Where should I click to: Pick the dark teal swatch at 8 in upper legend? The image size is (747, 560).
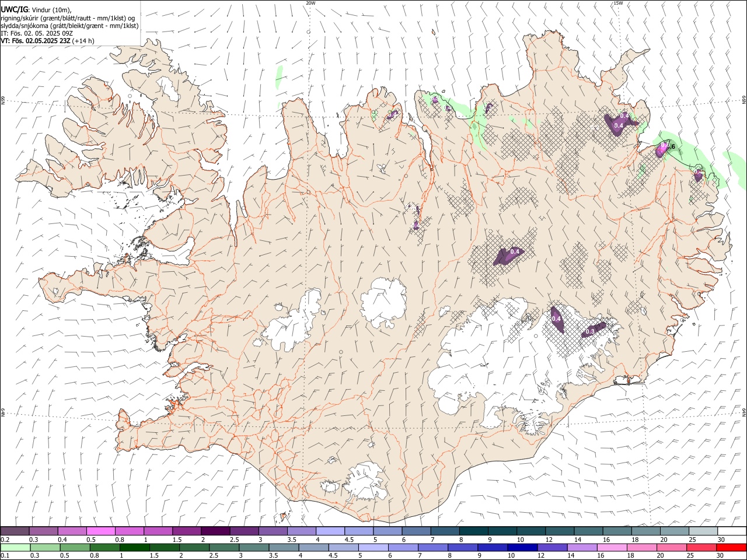(x=473, y=531)
